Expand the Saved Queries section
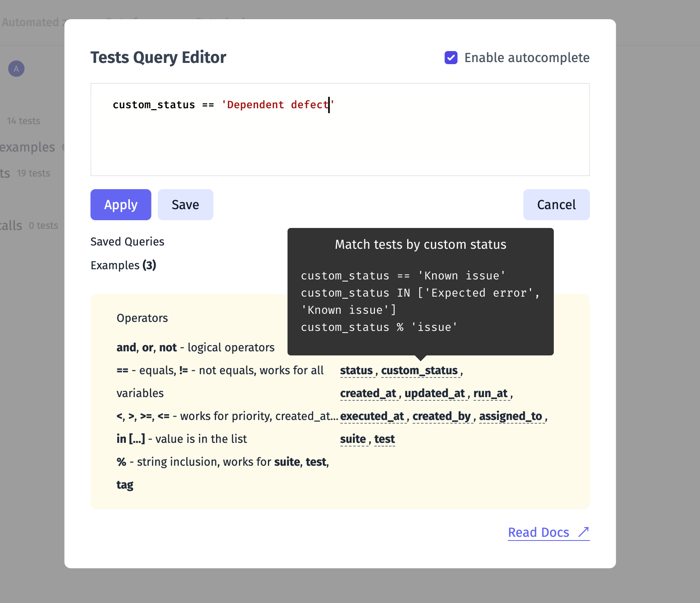 point(127,241)
